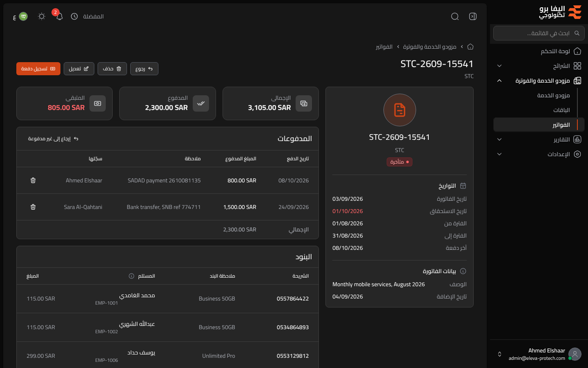The image size is (588, 368).
Task: Click remaining 805.00 SAR value
Action: (x=66, y=108)
